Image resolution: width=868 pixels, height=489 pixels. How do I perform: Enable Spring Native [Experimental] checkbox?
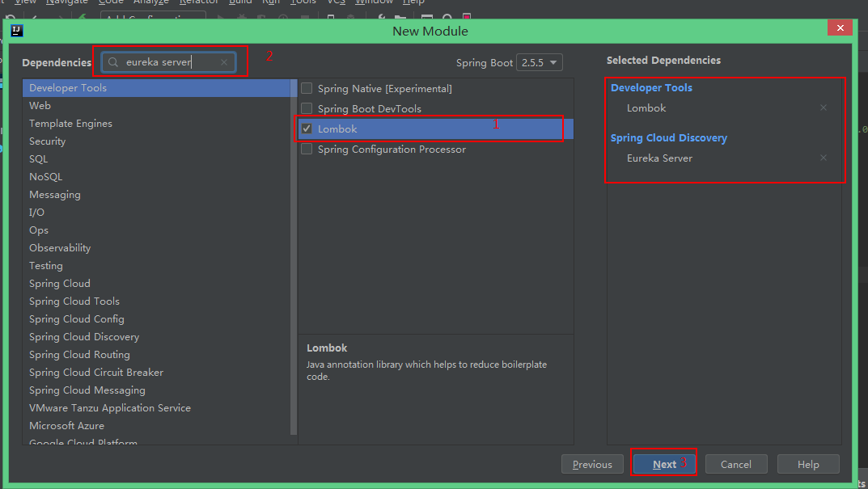click(307, 89)
